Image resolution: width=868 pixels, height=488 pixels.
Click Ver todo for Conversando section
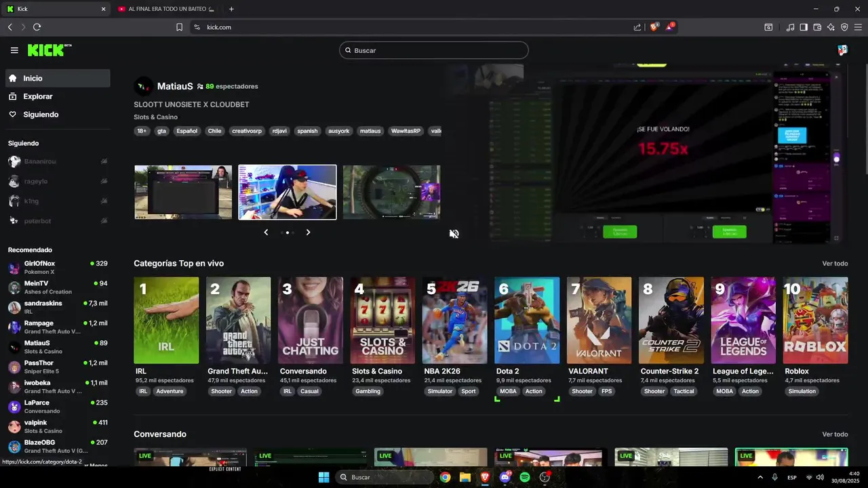(835, 434)
